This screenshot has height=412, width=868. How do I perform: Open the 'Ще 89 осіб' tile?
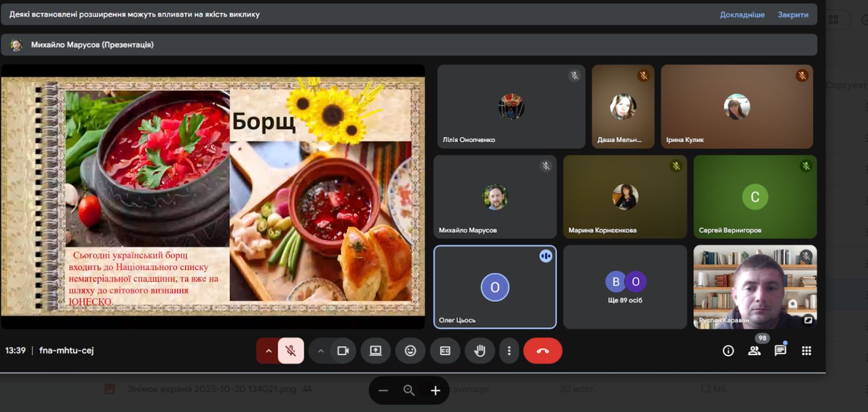[625, 287]
